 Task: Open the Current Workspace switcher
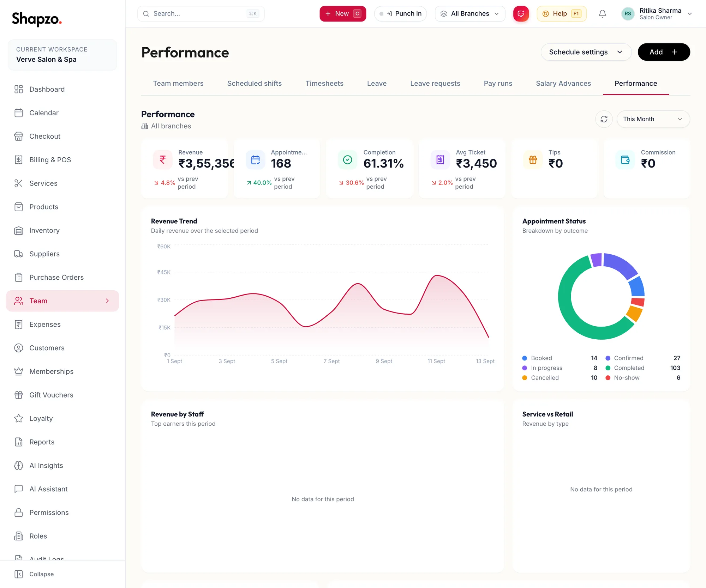(62, 55)
